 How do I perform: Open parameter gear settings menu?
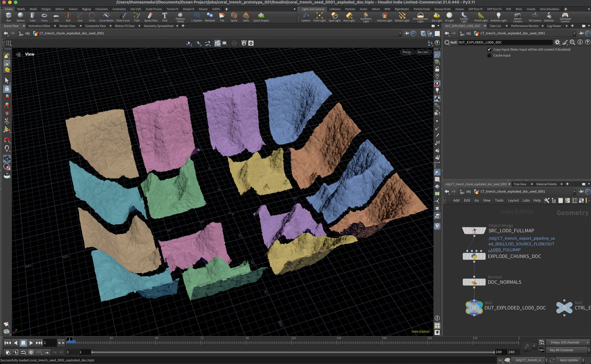click(x=557, y=42)
